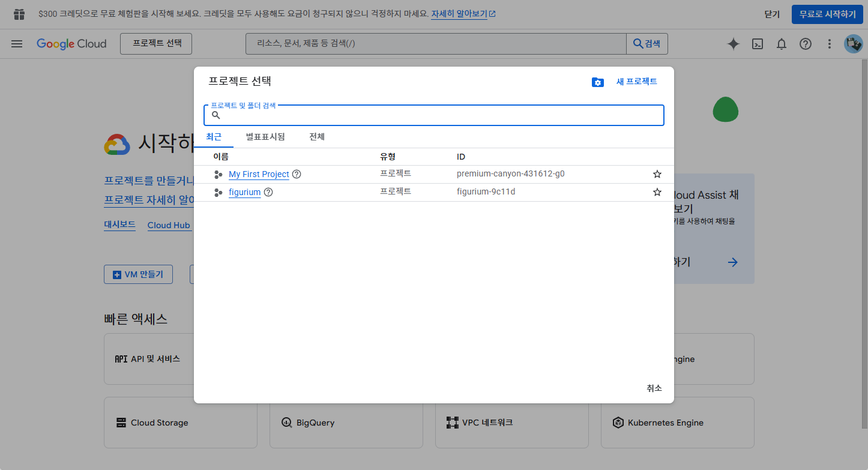The width and height of the screenshot is (868, 470).
Task: Star the figurium project row
Action: pos(657,192)
